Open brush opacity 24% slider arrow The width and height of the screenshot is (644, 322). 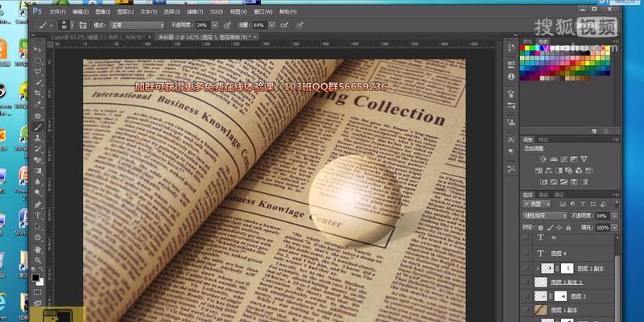(215, 25)
